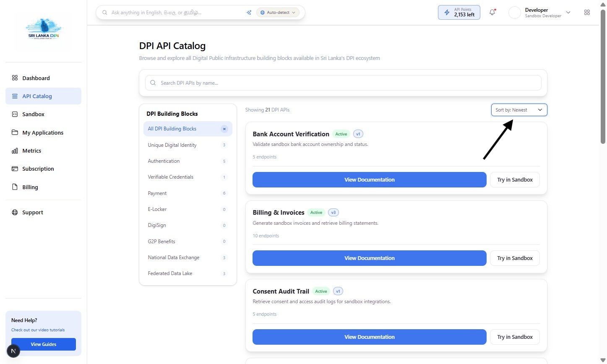Click the 'Billing & Invoices' card title
Image resolution: width=607 pixels, height=364 pixels.
tap(279, 213)
